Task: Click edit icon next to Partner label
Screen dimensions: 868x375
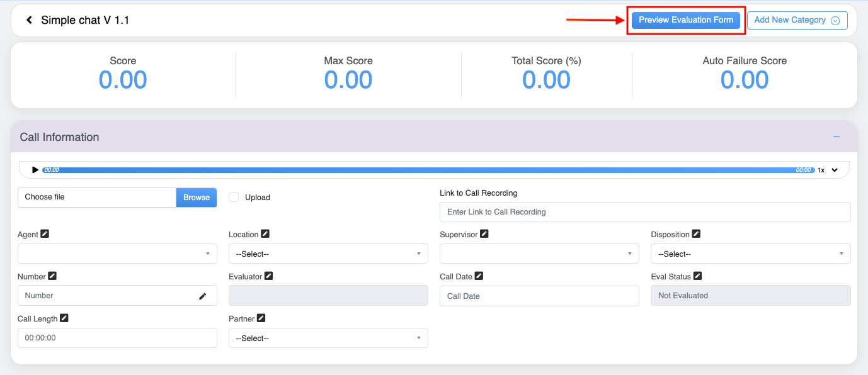Action: [x=261, y=318]
